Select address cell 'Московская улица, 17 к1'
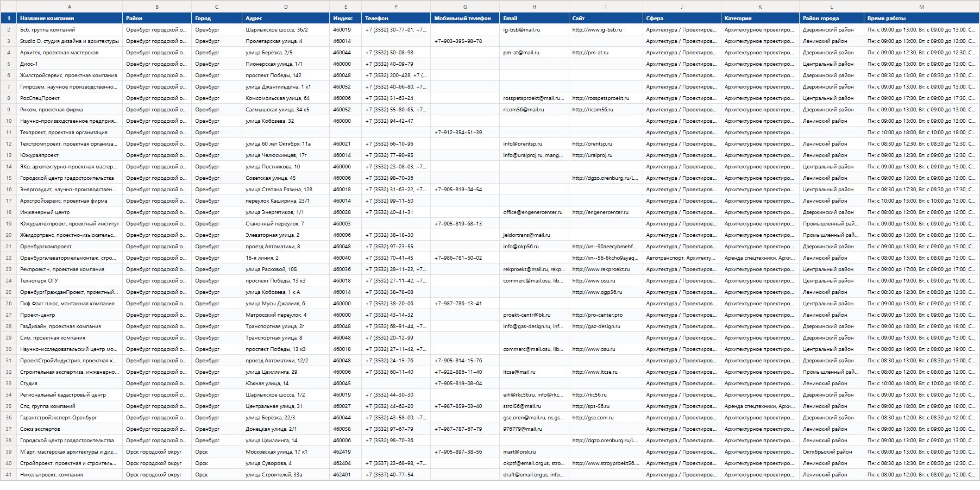The image size is (980, 490). [286, 452]
